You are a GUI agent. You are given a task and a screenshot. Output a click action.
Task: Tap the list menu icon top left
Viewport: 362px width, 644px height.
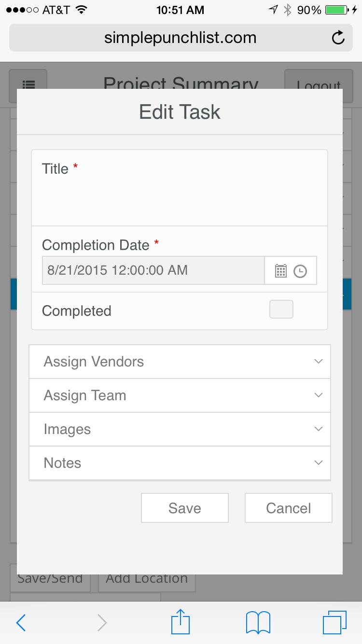29,85
